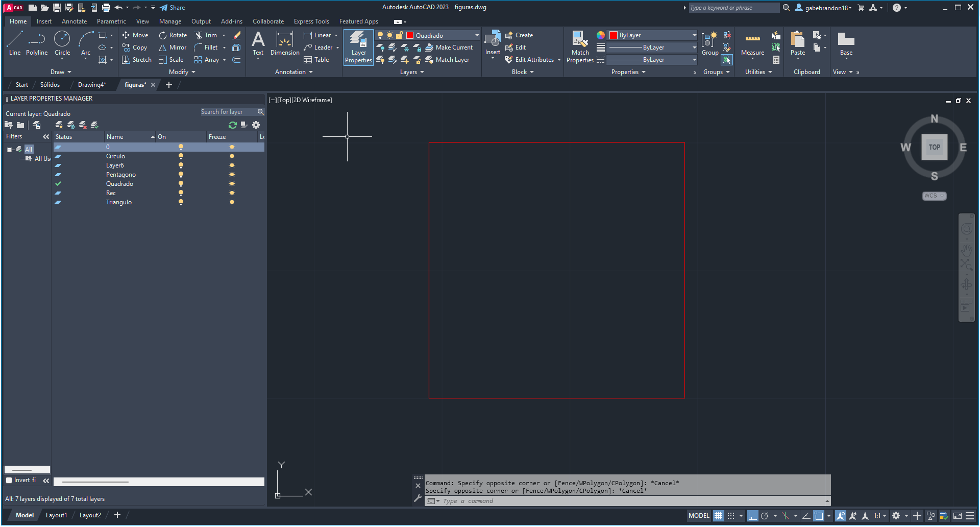Click the Trim button

click(x=206, y=35)
